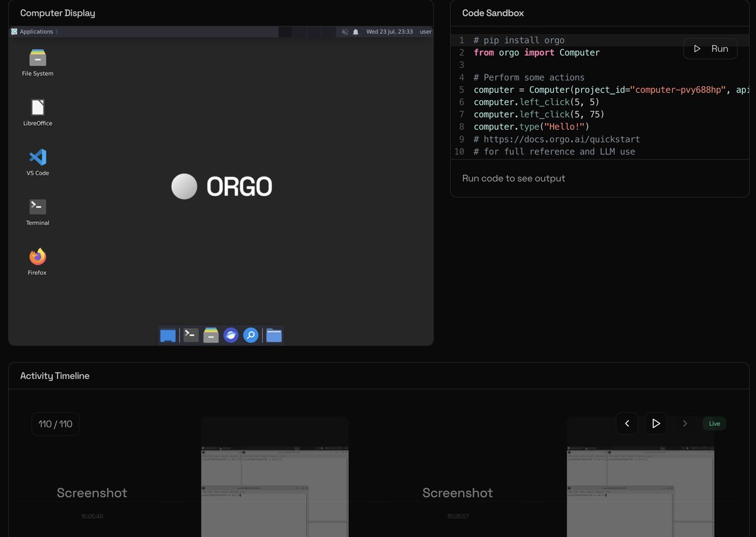Launch the web browser planet icon in dock

coord(231,335)
